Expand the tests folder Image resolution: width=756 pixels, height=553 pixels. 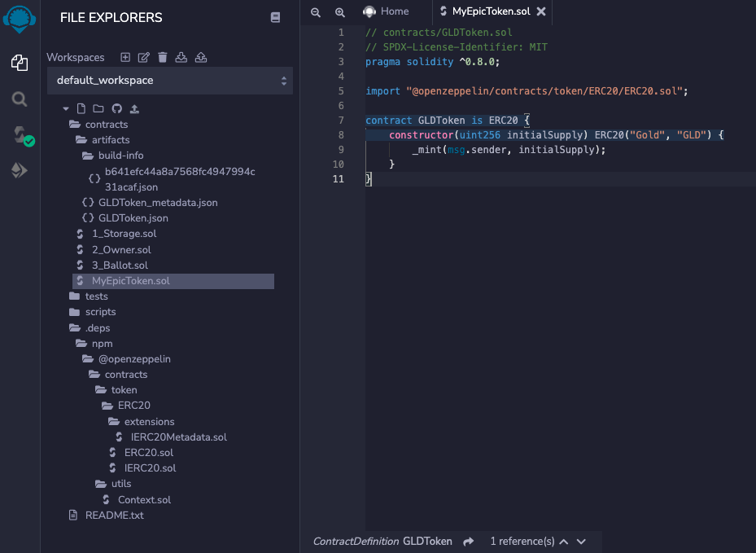coord(96,296)
